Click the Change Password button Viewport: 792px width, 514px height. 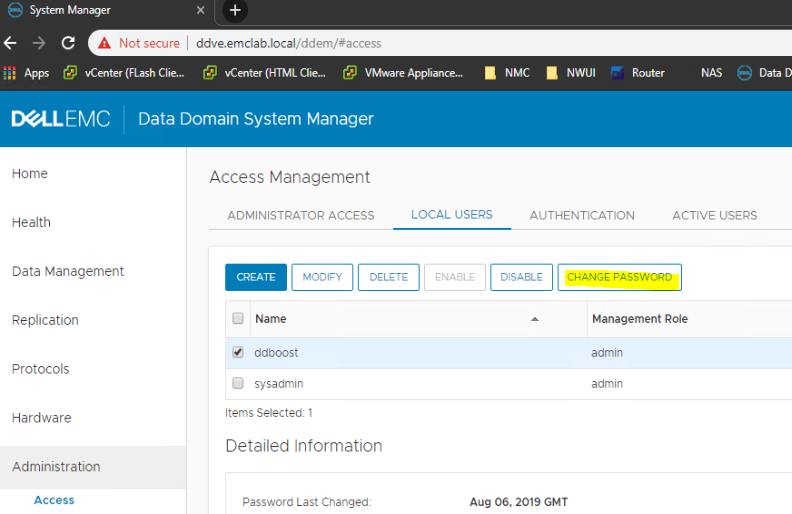coord(619,277)
